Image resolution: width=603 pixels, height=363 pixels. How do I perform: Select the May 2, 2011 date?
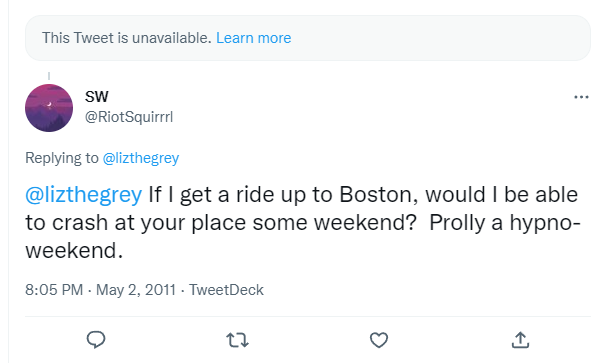tap(136, 290)
